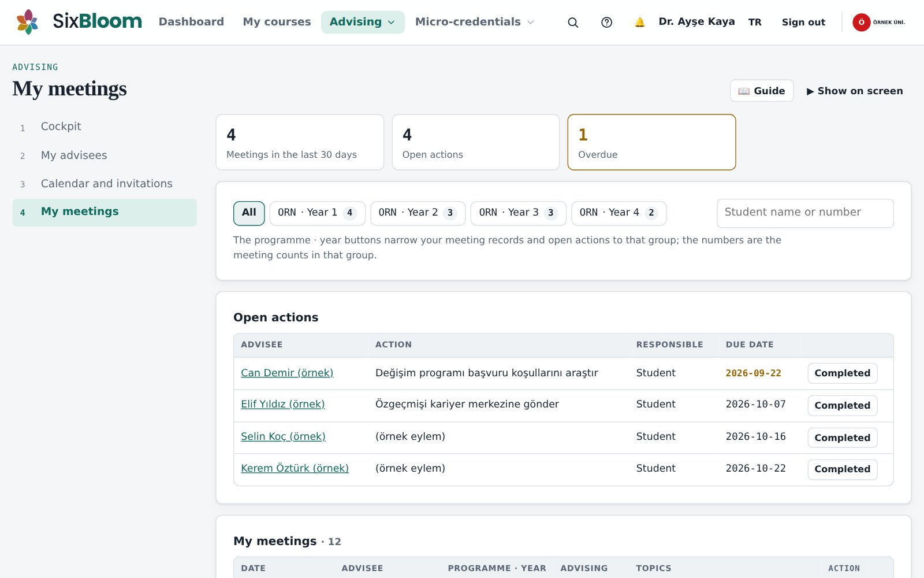This screenshot has height=578, width=924.
Task: Expand the Advising menu
Action: [363, 22]
